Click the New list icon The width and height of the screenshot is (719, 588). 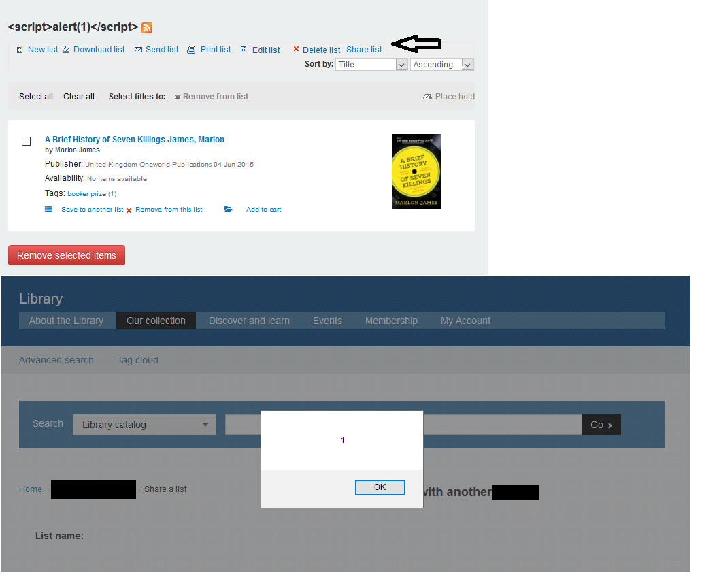click(20, 50)
